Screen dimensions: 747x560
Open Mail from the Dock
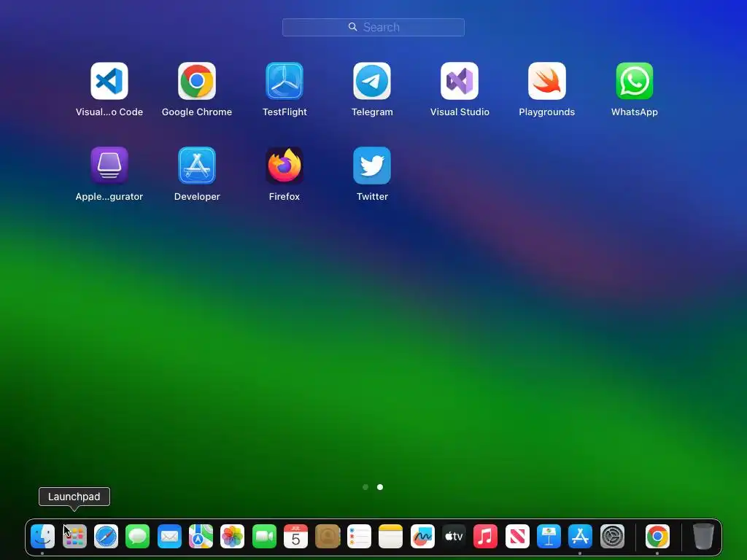pyautogui.click(x=169, y=537)
